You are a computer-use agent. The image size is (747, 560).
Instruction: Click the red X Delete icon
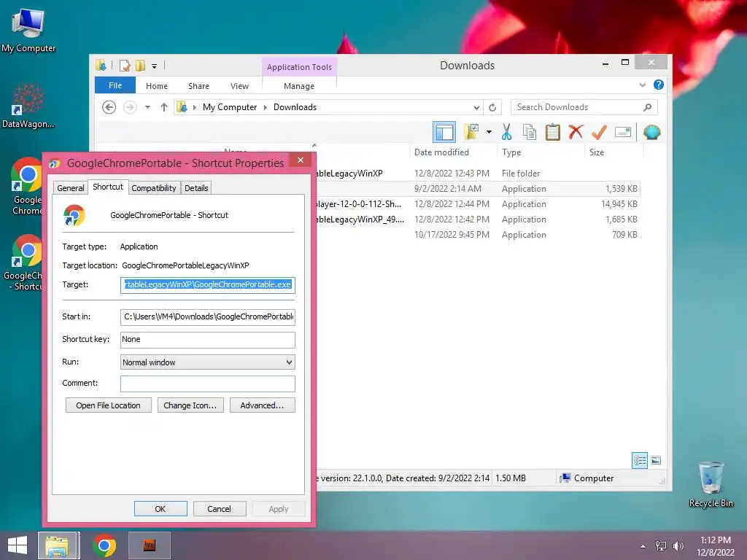(x=576, y=131)
